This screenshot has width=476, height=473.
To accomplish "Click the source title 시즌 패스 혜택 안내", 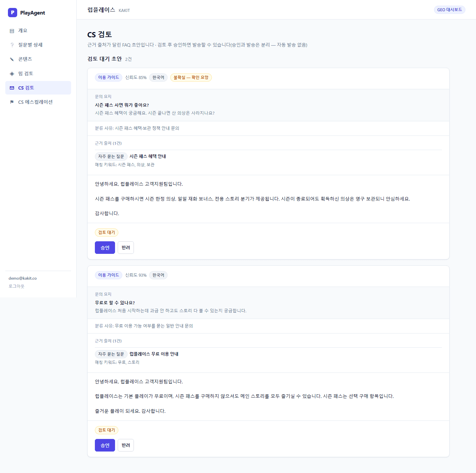I will [148, 156].
